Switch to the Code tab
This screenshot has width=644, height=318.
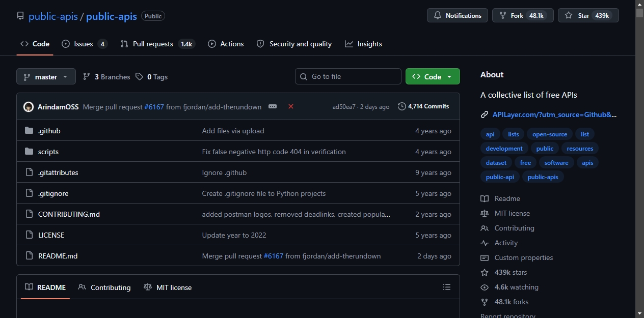35,44
